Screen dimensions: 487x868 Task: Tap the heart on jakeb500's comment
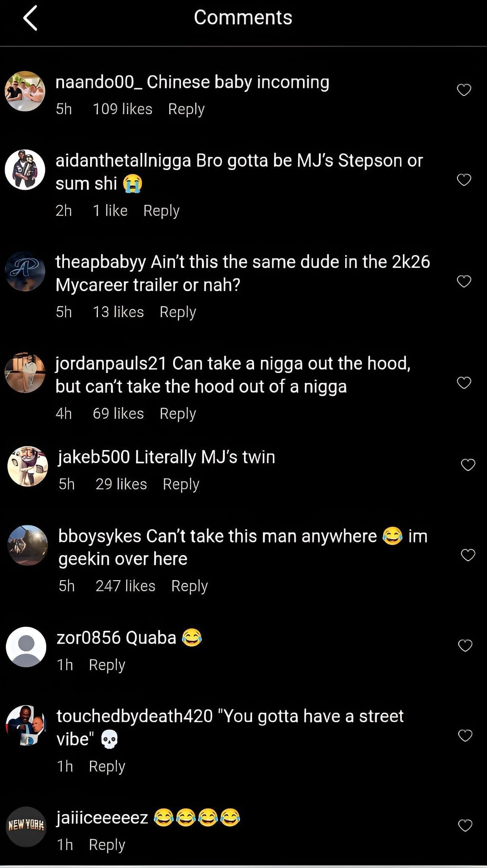pyautogui.click(x=468, y=465)
